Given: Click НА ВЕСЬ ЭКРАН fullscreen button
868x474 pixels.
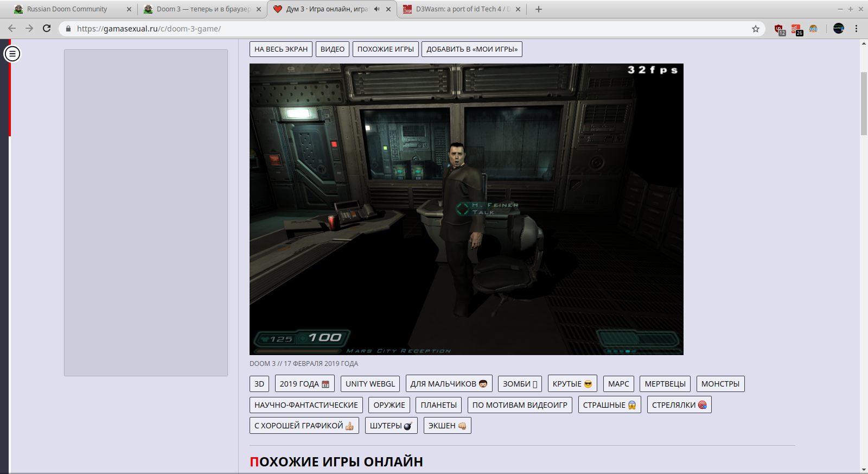Looking at the screenshot, I should 281,49.
